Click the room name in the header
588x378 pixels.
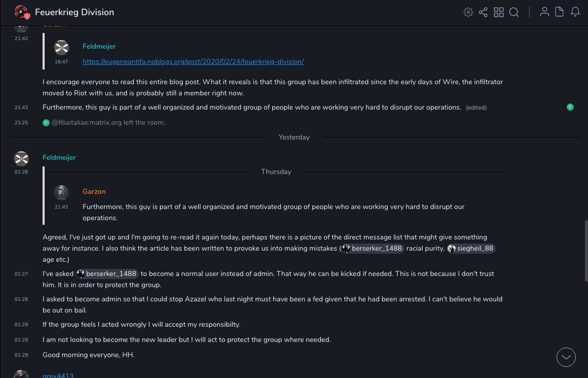(x=75, y=12)
